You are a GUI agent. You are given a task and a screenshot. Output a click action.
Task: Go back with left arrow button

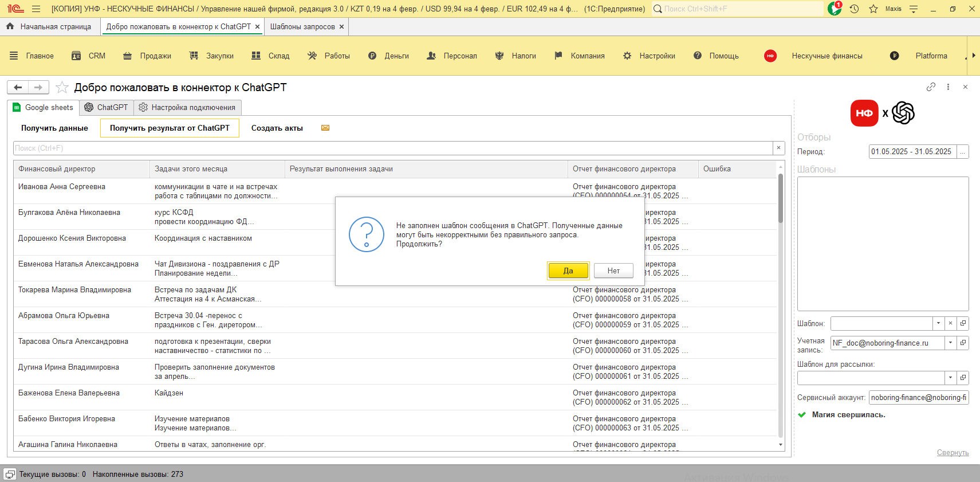pyautogui.click(x=18, y=87)
